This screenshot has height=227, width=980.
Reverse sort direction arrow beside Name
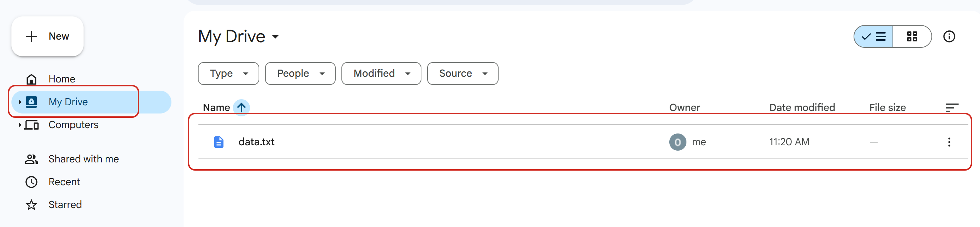(241, 107)
